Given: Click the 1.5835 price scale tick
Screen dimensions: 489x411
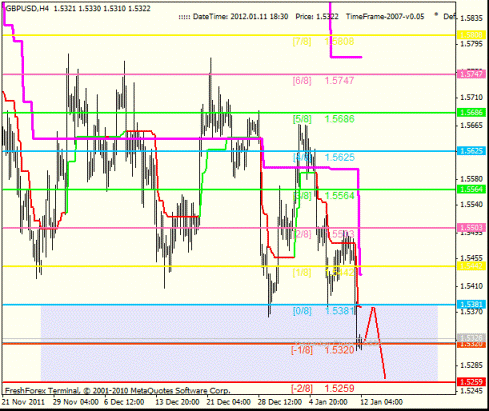Looking at the screenshot, I should click(471, 18).
